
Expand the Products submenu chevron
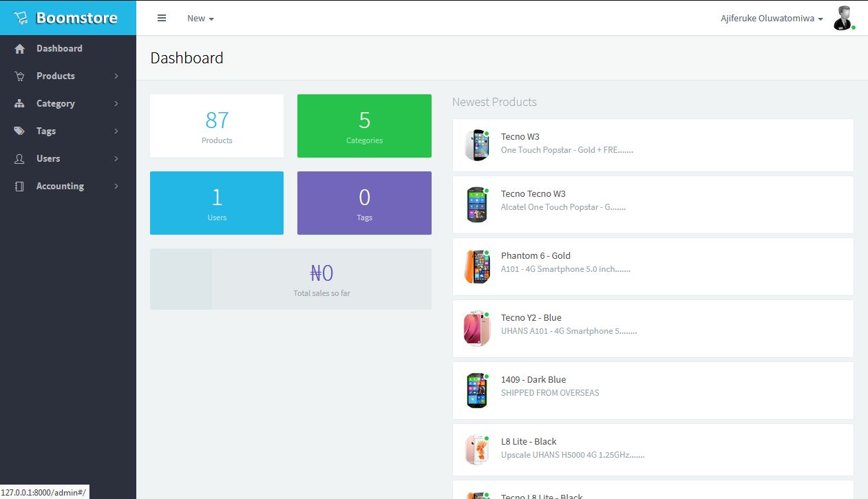click(x=116, y=76)
